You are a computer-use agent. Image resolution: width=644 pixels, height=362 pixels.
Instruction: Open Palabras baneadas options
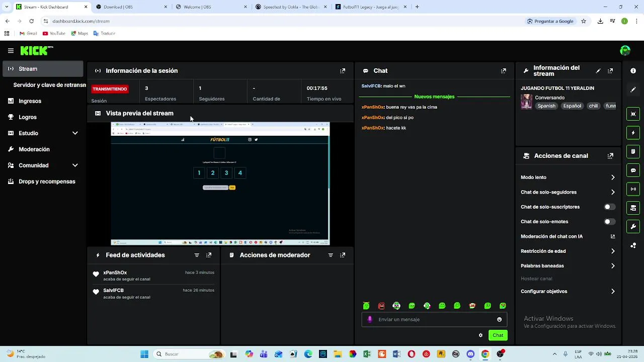568,265
